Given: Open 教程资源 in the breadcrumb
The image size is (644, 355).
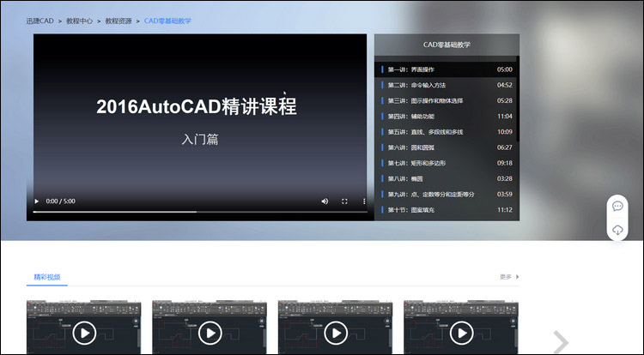Looking at the screenshot, I should (118, 21).
